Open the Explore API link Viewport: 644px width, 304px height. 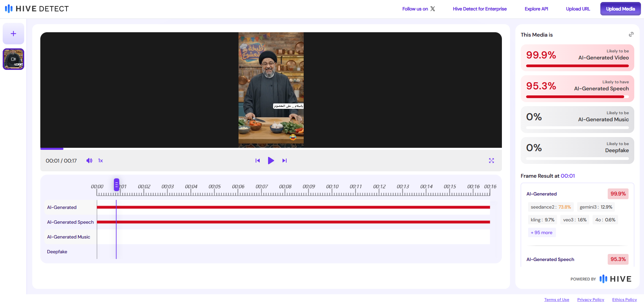536,9
